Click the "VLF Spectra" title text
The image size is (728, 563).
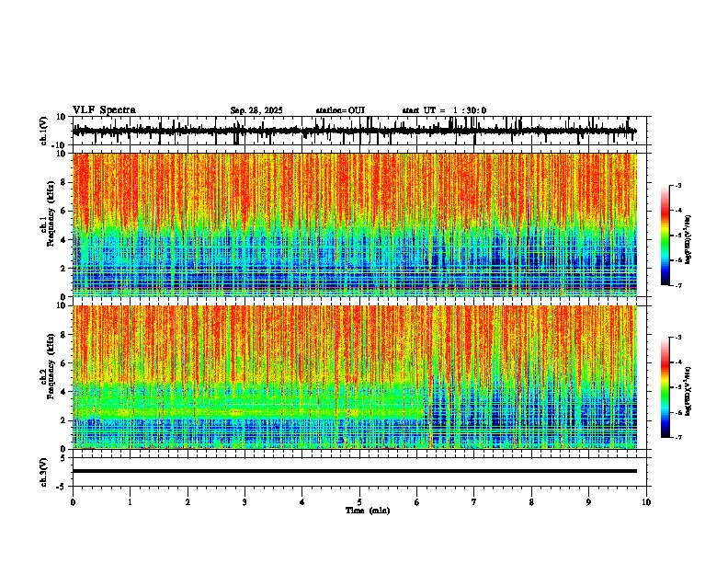[x=104, y=110]
